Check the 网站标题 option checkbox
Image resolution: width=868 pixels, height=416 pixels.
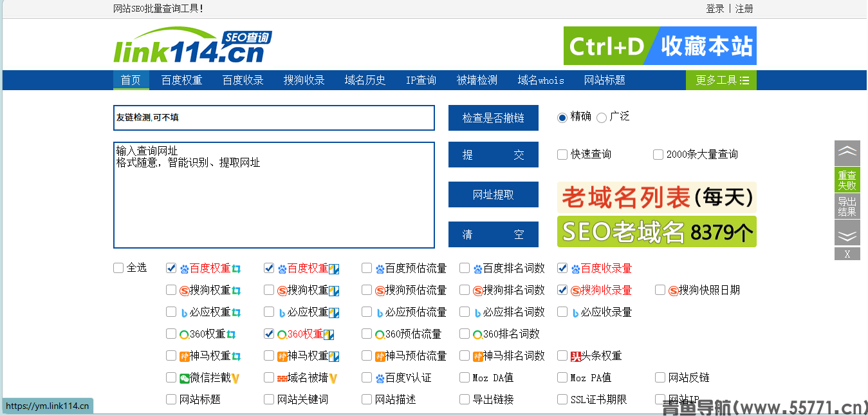point(171,399)
